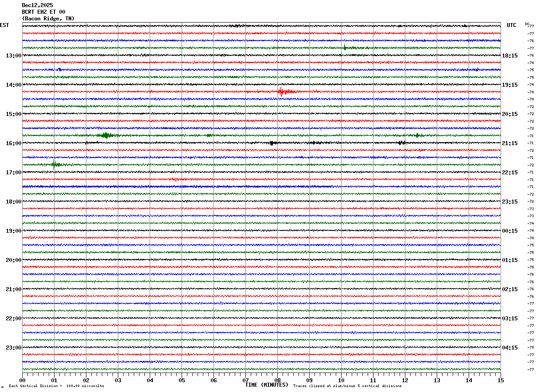Image resolution: width=536 pixels, height=392 pixels.
Task: Click the location label (Bacon Ridge, TN)
Action: click(x=48, y=19)
